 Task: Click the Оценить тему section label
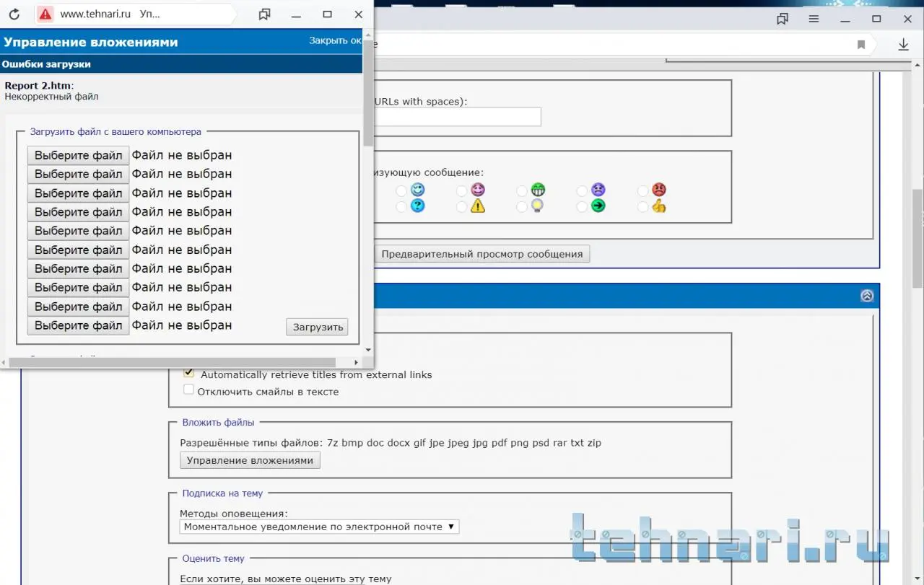pos(213,558)
